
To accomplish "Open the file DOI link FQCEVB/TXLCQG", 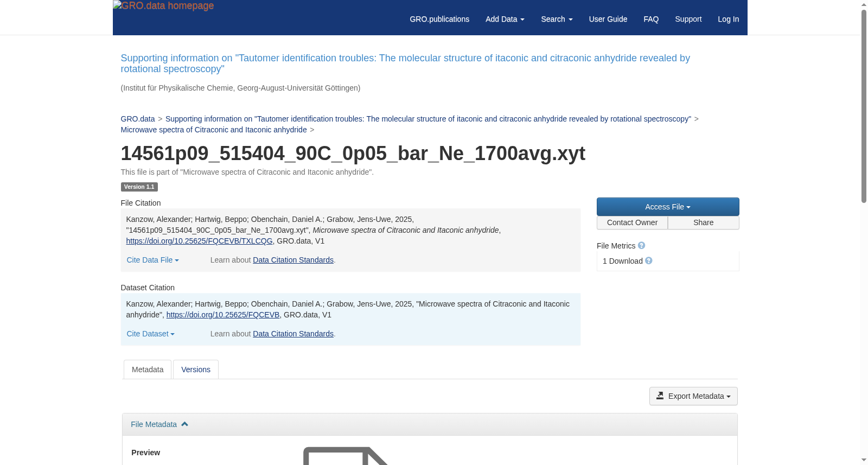I will pyautogui.click(x=199, y=241).
